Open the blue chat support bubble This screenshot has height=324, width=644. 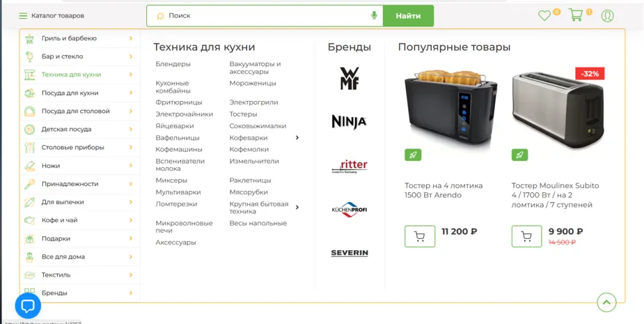(x=28, y=305)
